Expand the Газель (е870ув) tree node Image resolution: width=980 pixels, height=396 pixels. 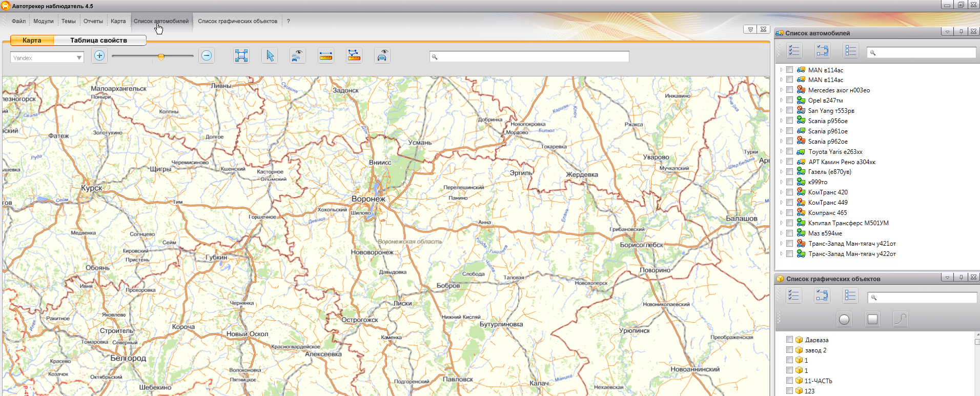[782, 171]
